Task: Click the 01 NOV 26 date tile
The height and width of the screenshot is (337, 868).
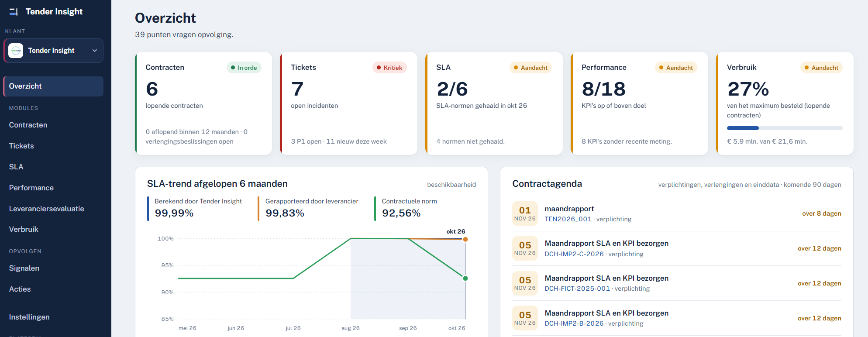Action: 525,213
